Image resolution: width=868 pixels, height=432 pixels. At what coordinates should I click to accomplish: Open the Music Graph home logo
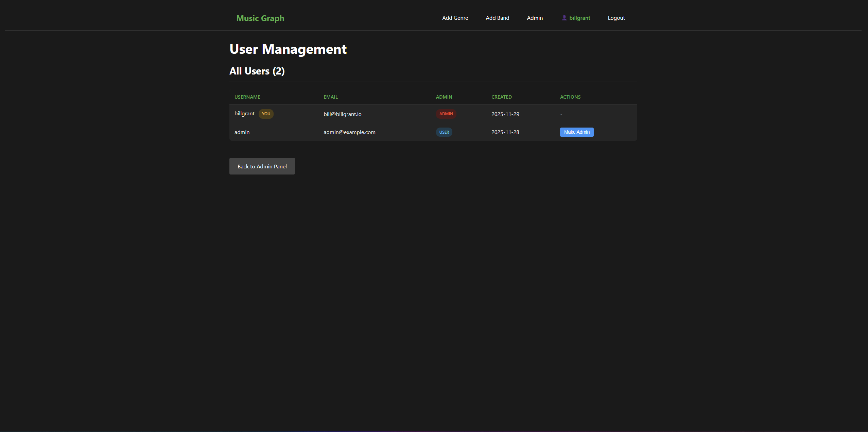click(x=260, y=18)
